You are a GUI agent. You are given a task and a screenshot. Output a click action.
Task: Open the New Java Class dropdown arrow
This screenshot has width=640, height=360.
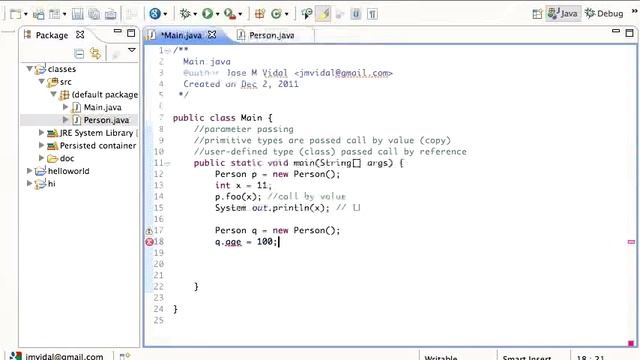coord(287,14)
